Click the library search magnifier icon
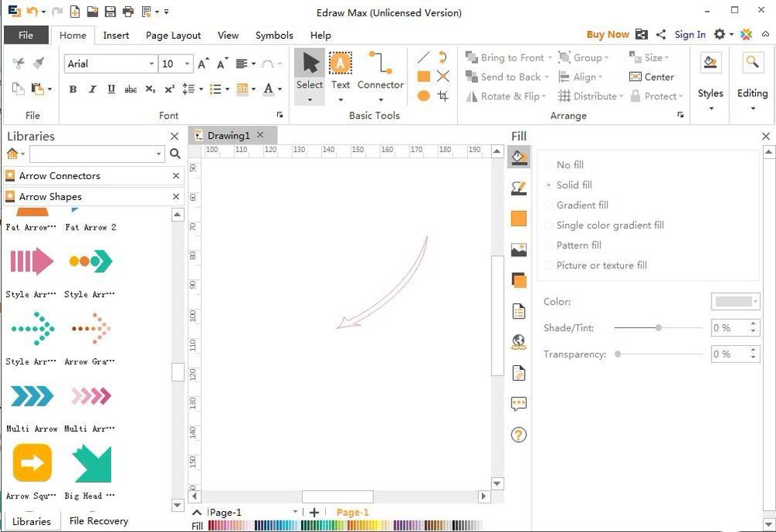 [175, 154]
